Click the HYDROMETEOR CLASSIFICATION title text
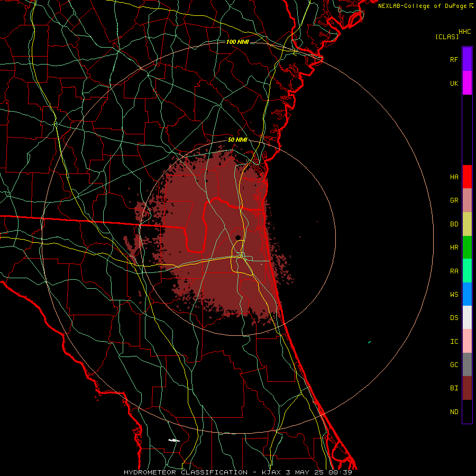This screenshot has height=476, width=476. 186,472
